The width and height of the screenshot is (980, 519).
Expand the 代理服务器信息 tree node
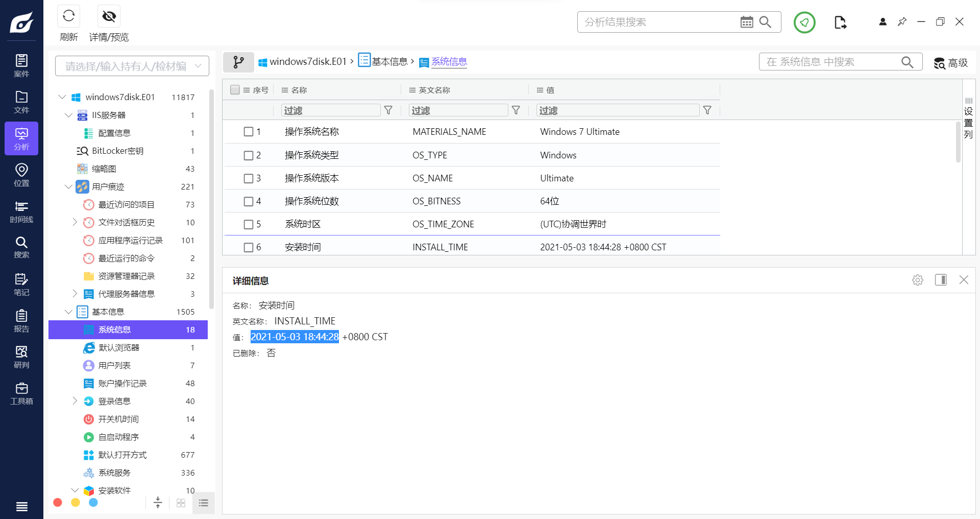(75, 293)
